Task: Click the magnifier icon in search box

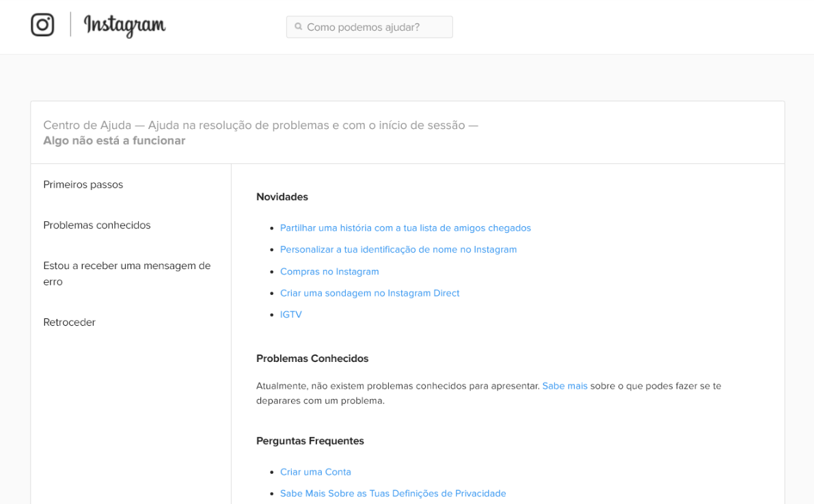Action: point(299,27)
